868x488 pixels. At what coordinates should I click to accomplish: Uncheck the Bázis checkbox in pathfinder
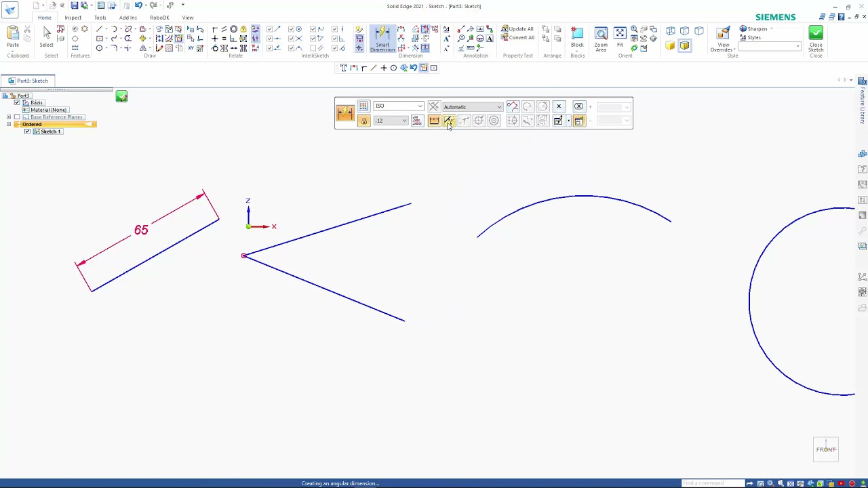pos(17,102)
